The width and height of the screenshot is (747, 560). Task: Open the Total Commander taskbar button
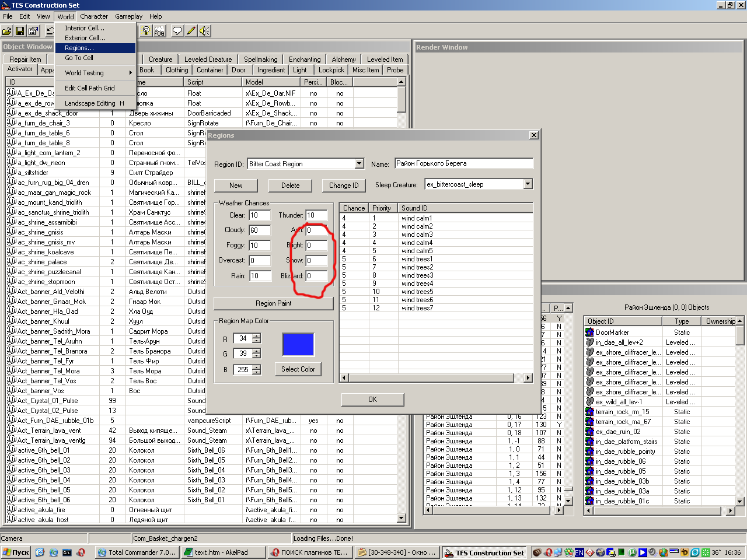click(137, 552)
